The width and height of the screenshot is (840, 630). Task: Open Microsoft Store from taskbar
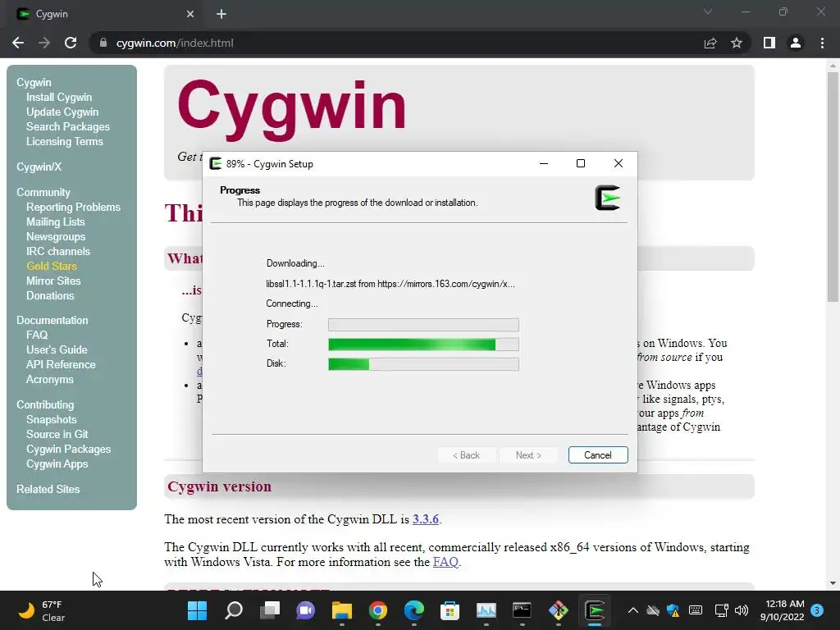click(x=450, y=610)
